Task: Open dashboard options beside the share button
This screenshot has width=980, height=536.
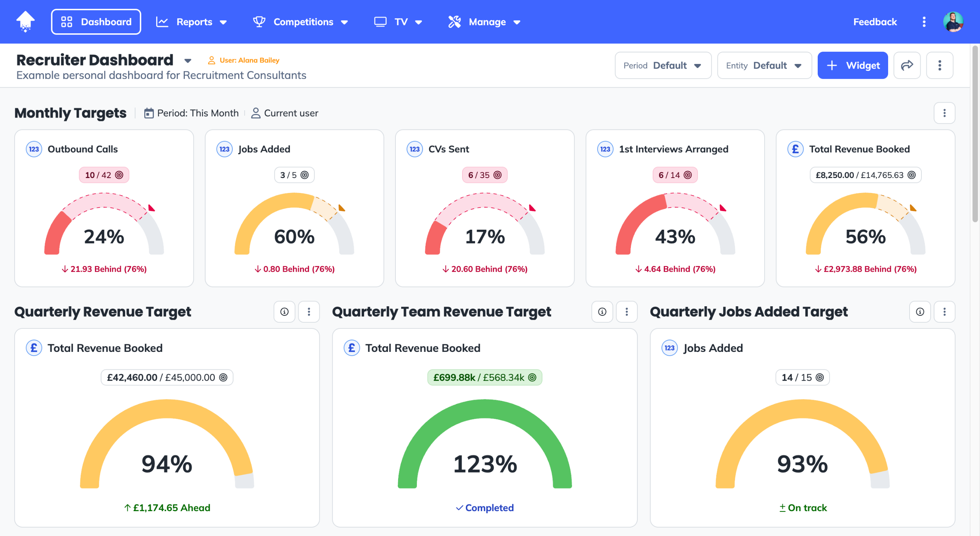Action: pos(939,65)
